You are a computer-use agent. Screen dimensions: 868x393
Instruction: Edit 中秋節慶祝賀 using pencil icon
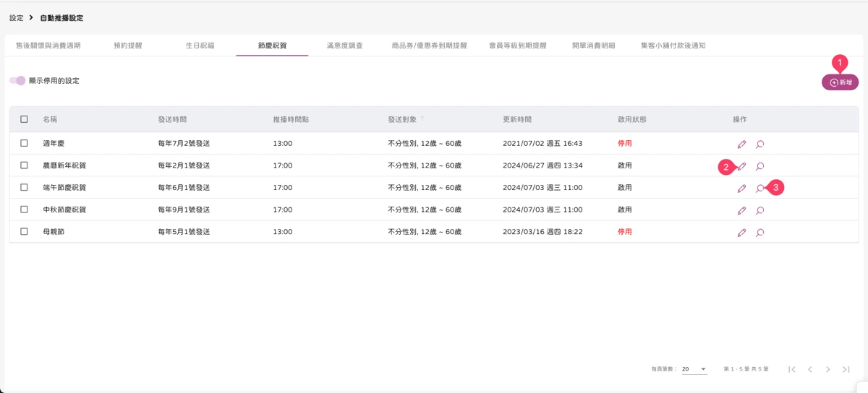(x=741, y=211)
